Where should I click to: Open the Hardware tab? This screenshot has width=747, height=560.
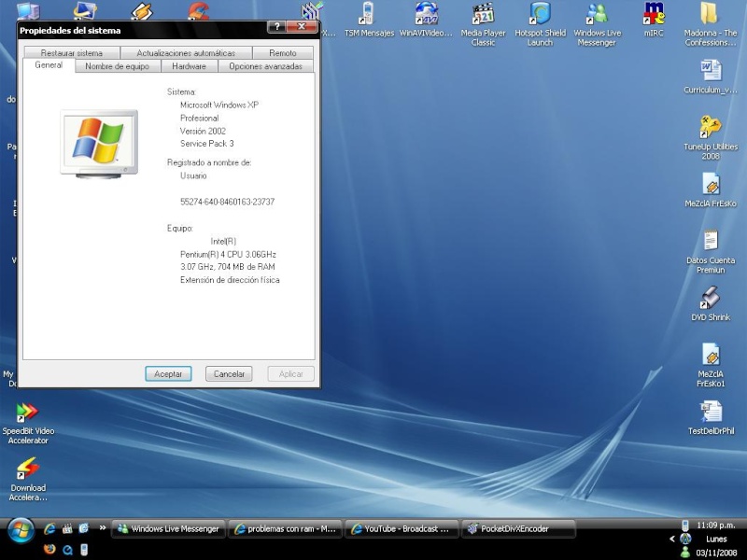coord(190,66)
